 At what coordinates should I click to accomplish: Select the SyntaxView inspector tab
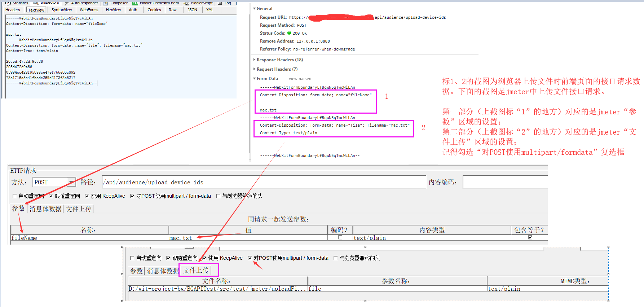tap(62, 10)
